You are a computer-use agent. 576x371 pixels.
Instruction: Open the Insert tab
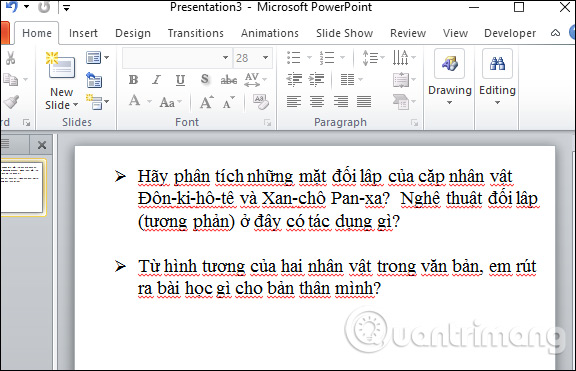(83, 33)
